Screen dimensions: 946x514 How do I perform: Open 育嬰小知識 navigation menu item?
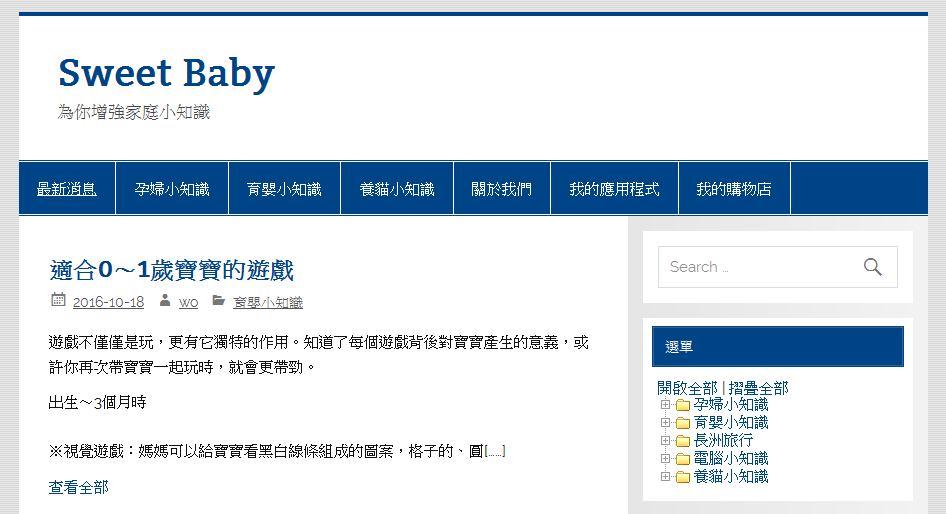(x=284, y=189)
